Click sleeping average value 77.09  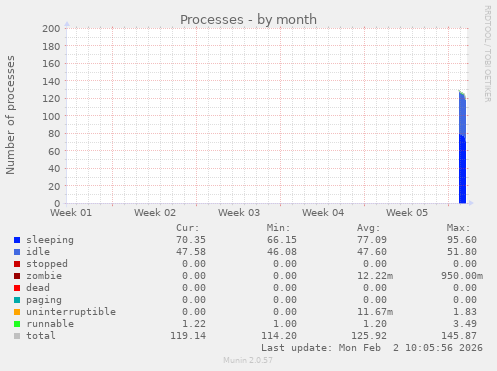tap(372, 240)
